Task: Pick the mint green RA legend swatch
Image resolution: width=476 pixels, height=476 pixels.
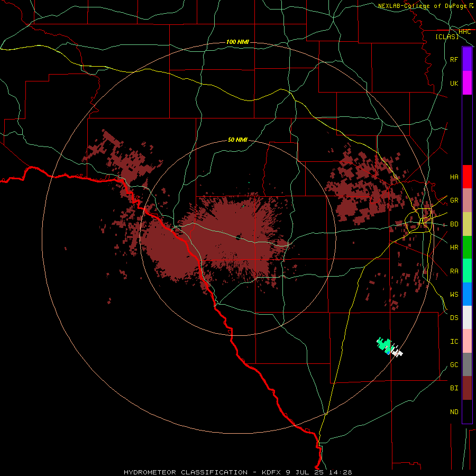Action: click(x=467, y=271)
